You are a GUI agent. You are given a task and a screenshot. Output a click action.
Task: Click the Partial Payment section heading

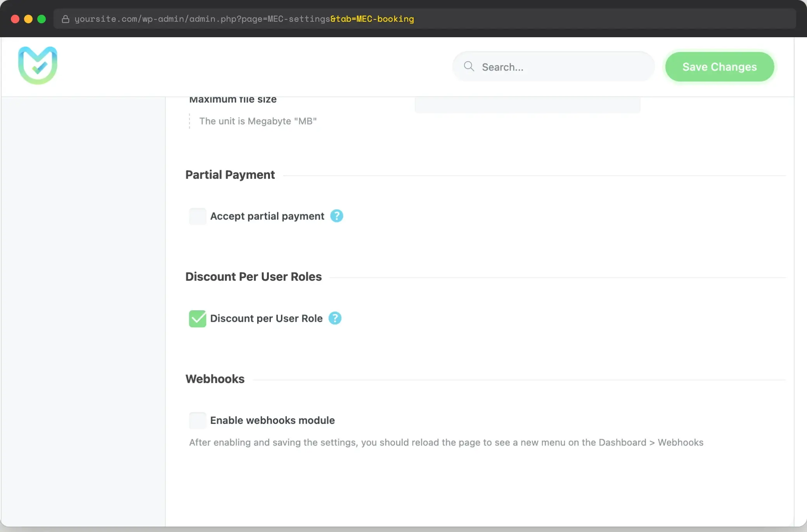click(230, 175)
